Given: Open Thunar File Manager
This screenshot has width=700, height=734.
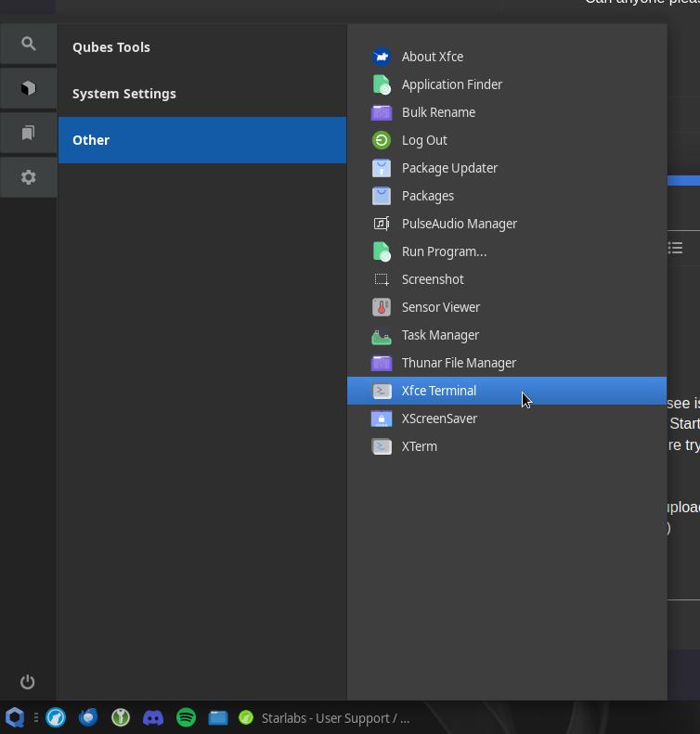Looking at the screenshot, I should click(x=458, y=363).
